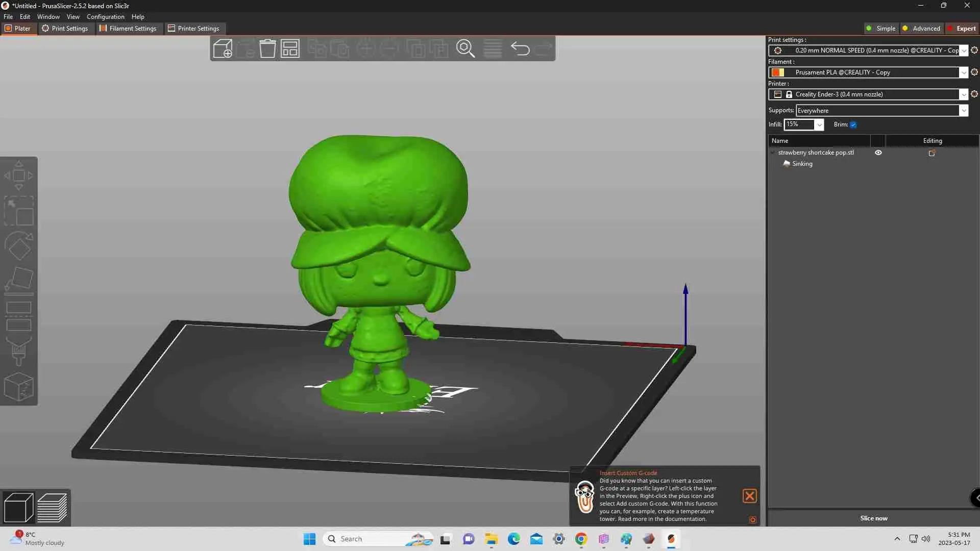The image size is (980, 551).
Task: Open the Filament preset dropdown
Action: coord(963,72)
